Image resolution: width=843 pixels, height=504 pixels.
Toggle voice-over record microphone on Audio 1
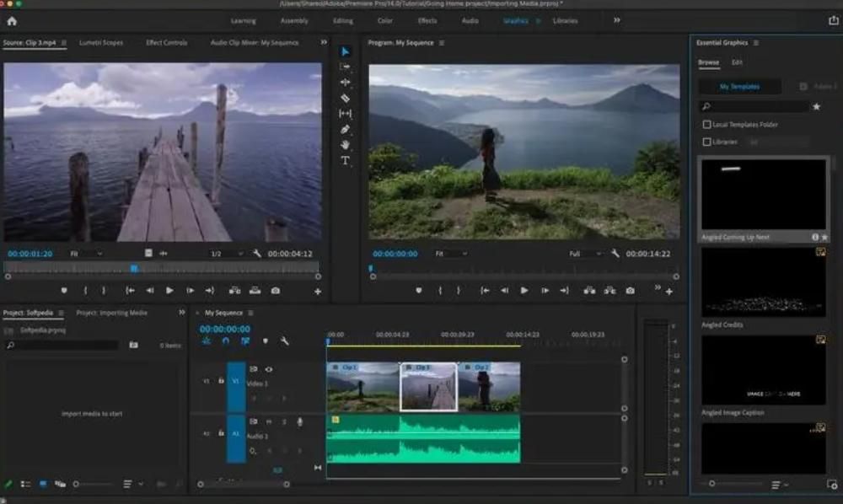click(x=299, y=421)
